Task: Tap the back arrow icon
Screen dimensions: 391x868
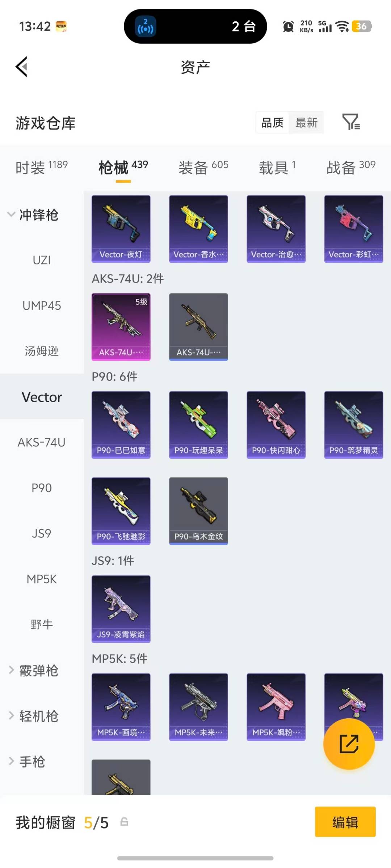Action: click(x=22, y=67)
